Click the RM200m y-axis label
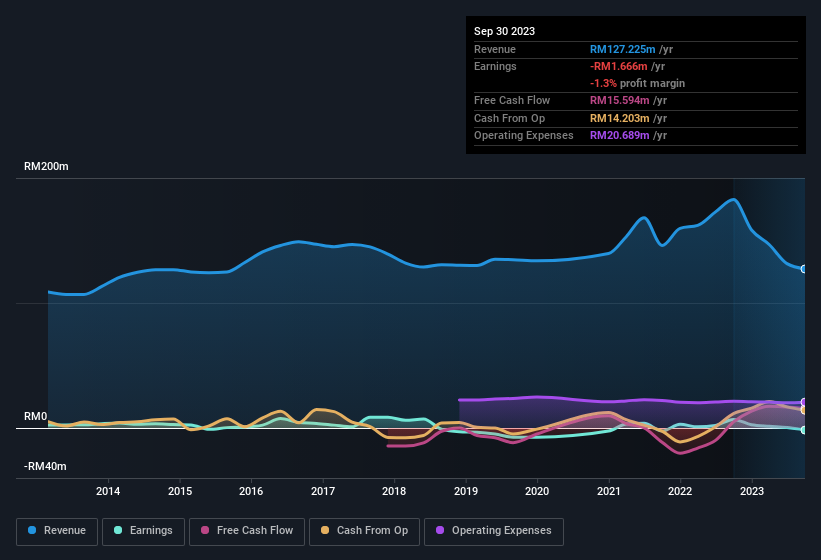 46,166
